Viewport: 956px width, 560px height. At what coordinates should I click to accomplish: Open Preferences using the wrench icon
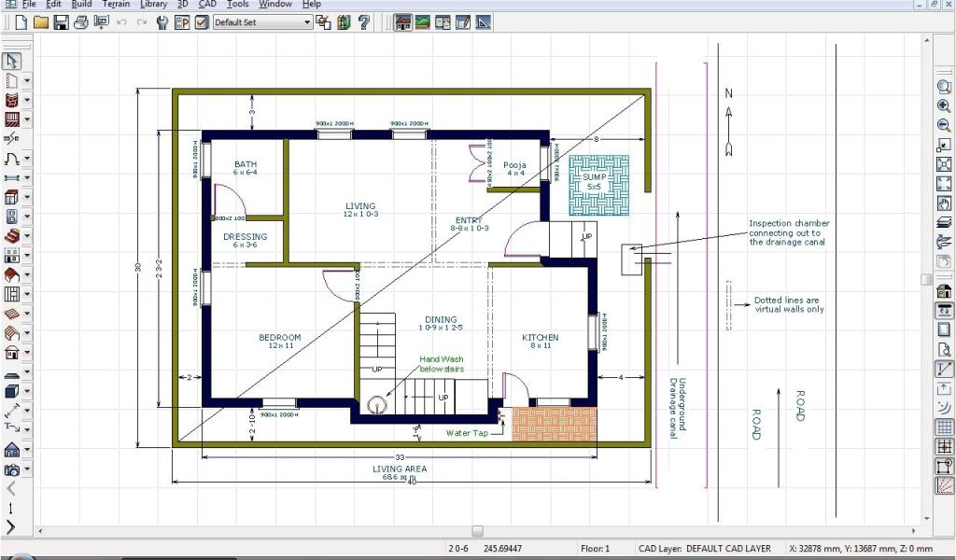162,21
